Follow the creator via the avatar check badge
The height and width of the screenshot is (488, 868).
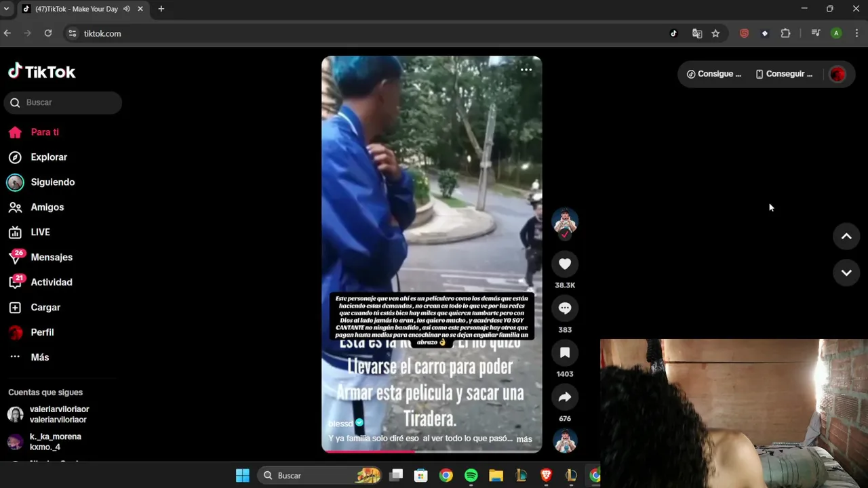[x=565, y=235]
